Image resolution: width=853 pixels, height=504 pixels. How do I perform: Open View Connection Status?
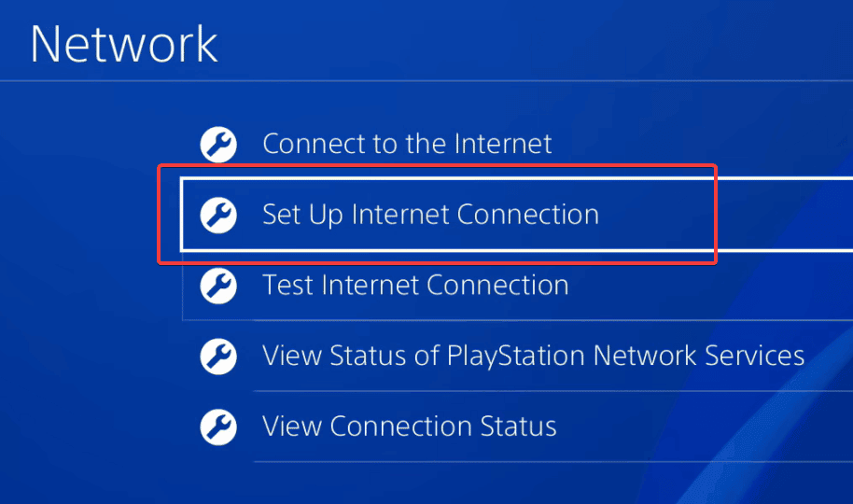pos(409,427)
